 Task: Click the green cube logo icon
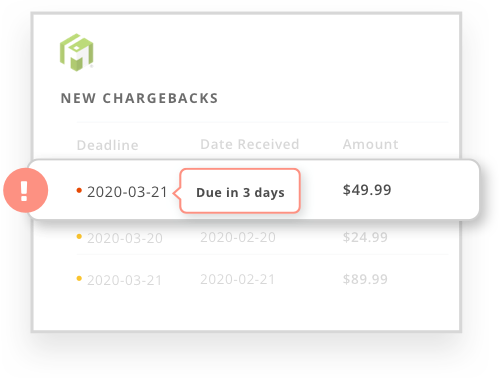coord(77,52)
